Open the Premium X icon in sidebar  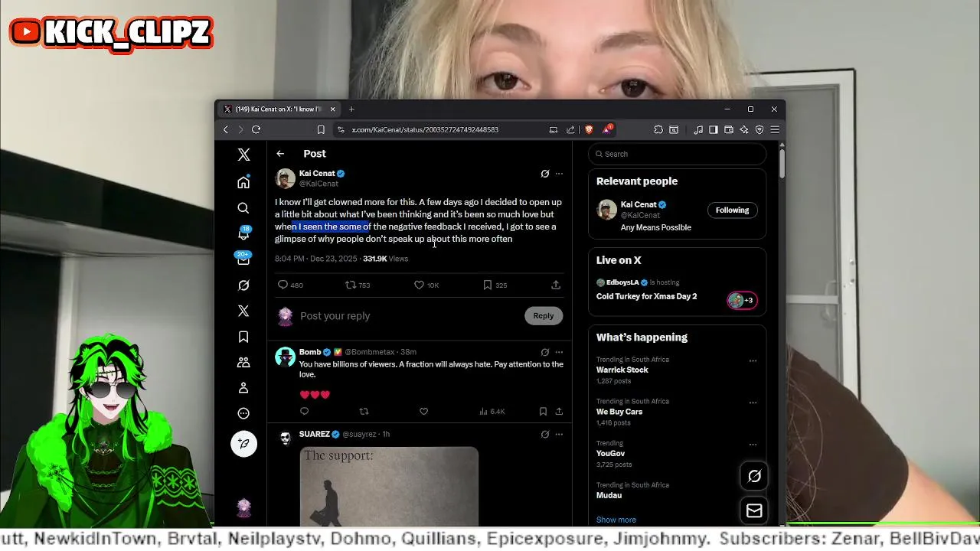243,311
